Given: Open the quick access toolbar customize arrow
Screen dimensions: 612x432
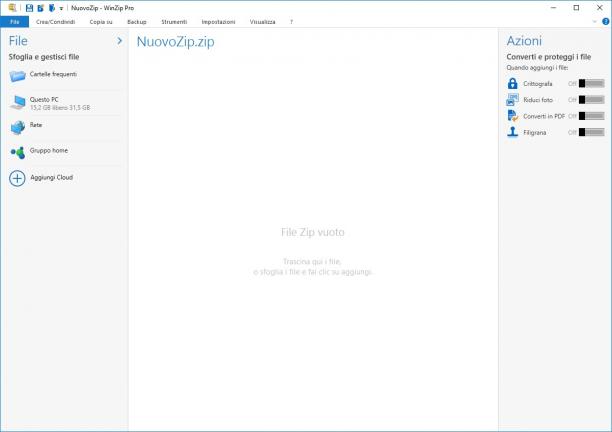Looking at the screenshot, I should [x=61, y=8].
